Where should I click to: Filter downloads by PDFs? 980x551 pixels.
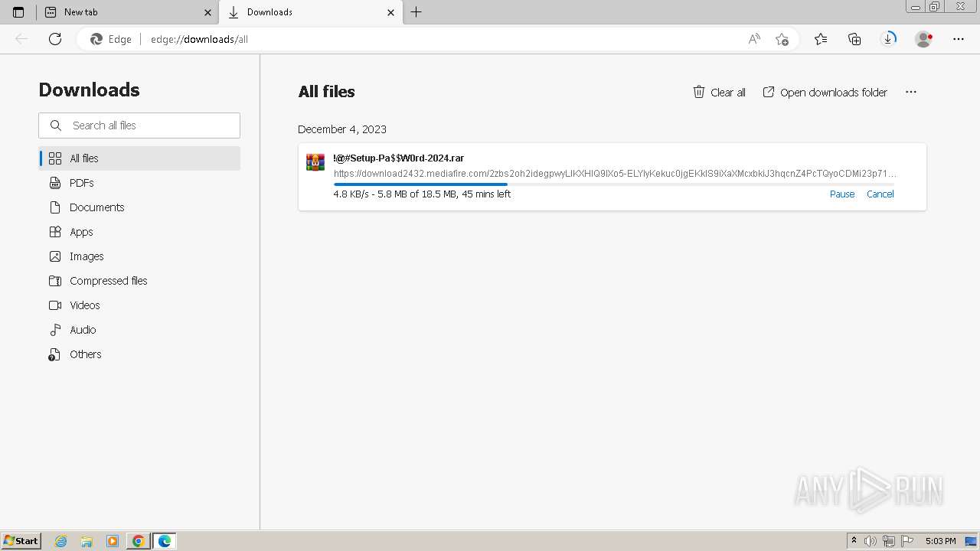pyautogui.click(x=139, y=183)
